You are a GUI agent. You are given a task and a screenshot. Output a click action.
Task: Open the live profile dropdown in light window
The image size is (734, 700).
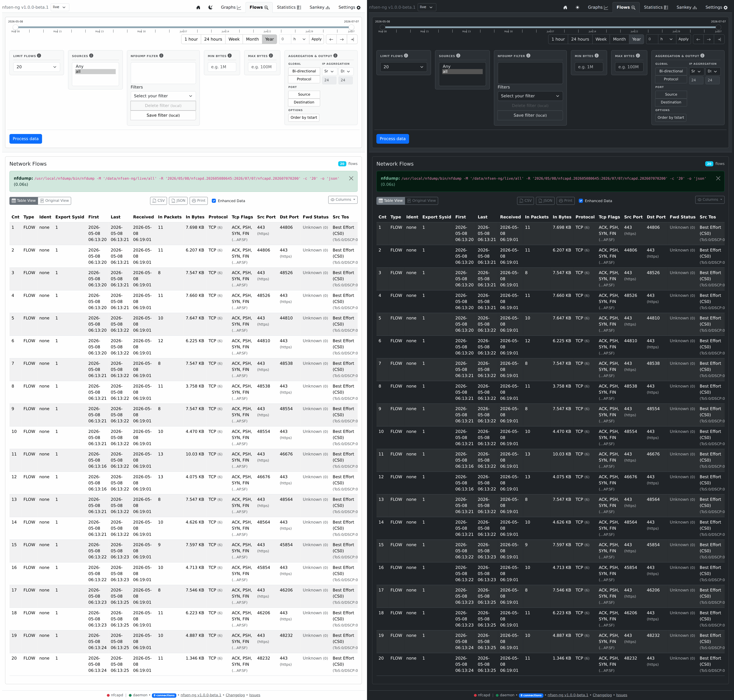tap(60, 7)
